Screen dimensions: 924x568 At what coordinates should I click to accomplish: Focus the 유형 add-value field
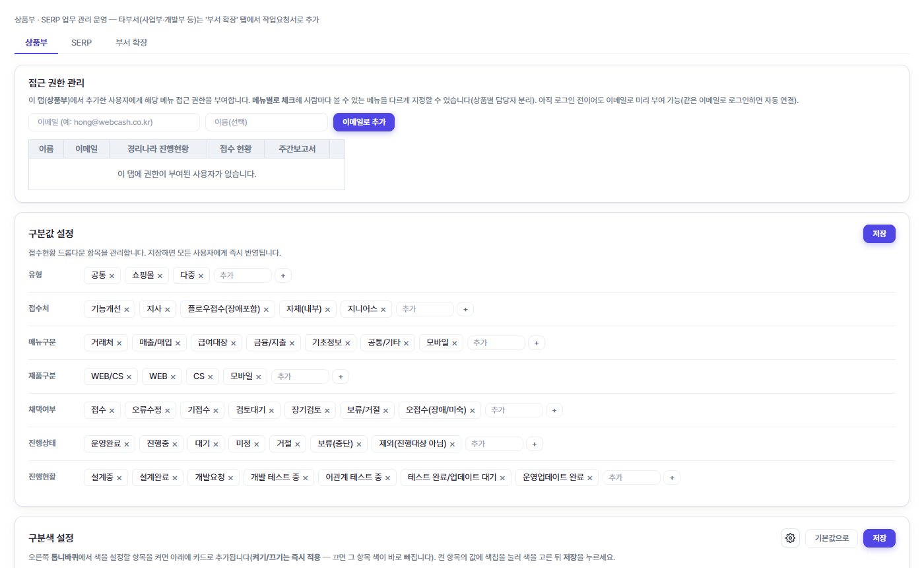[x=243, y=275]
